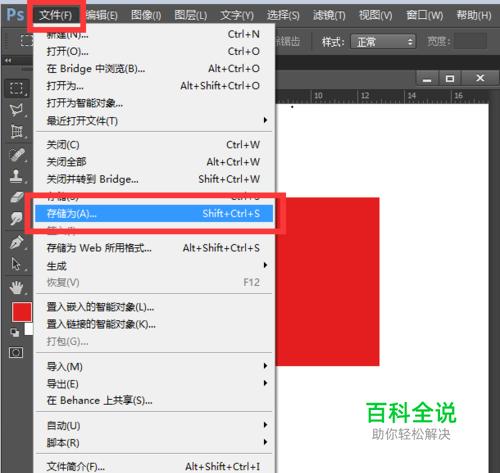Open the 图像(I) menu
Image resolution: width=500 pixels, height=473 pixels.
[x=146, y=15]
